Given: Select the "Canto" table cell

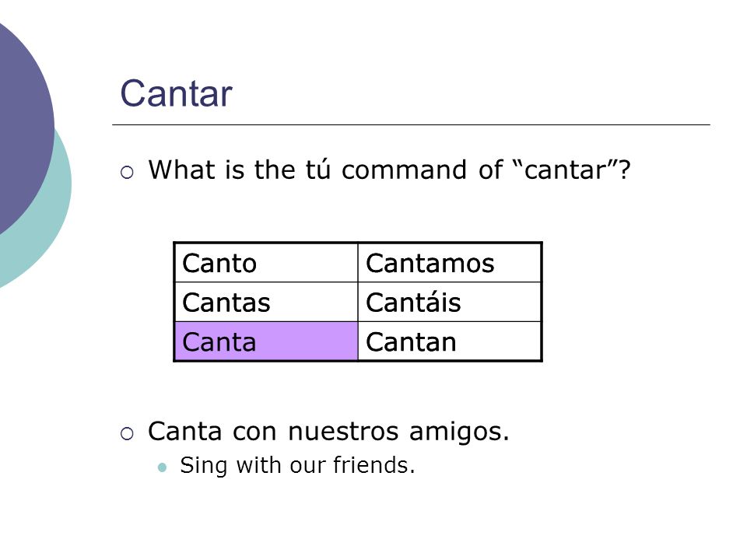Looking at the screenshot, I should click(x=266, y=263).
